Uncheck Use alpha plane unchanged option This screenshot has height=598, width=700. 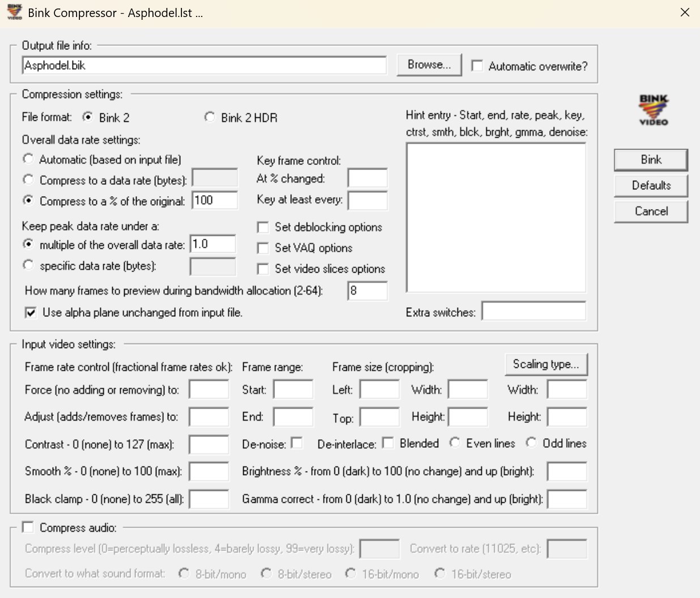(x=31, y=312)
